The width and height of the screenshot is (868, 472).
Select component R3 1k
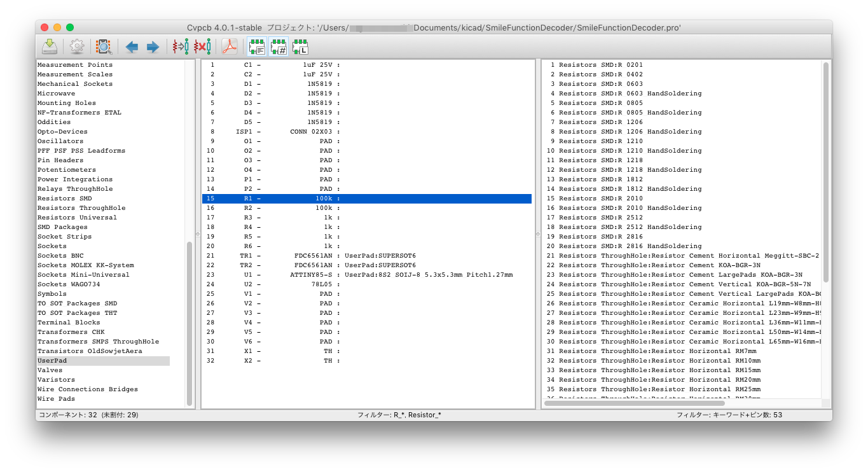point(367,218)
